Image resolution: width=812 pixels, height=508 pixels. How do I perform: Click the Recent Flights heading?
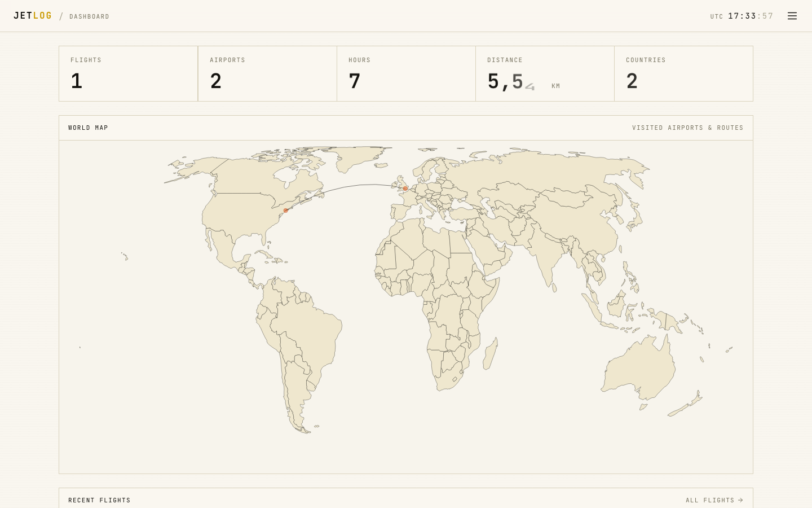[99, 500]
